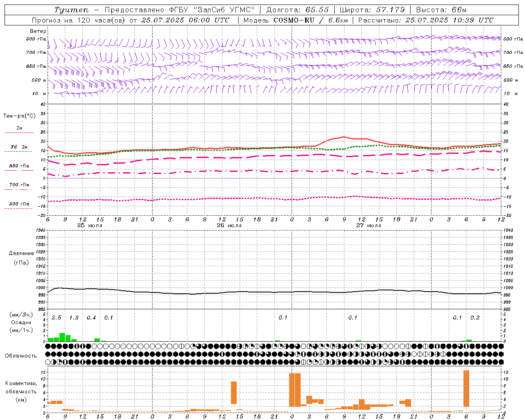The width and height of the screenshot is (525, 420).
Task: Click the 'Конвективн.' convective cloud label
Action: (x=21, y=383)
